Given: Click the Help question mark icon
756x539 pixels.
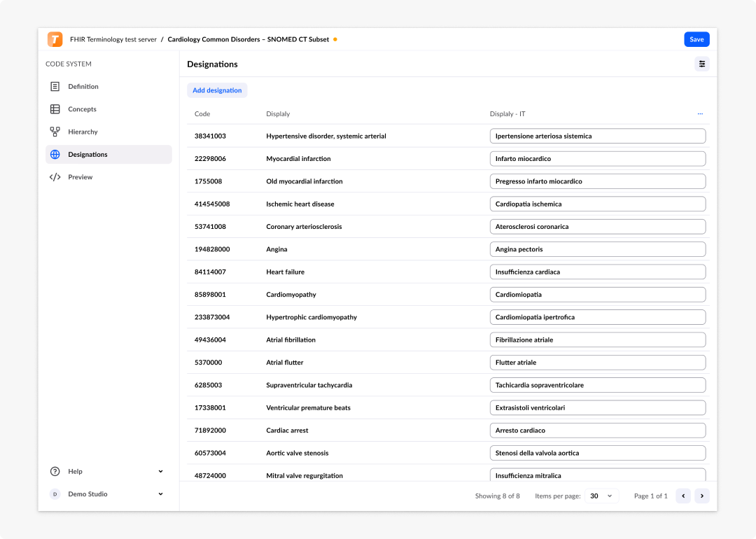Looking at the screenshot, I should pyautogui.click(x=55, y=472).
